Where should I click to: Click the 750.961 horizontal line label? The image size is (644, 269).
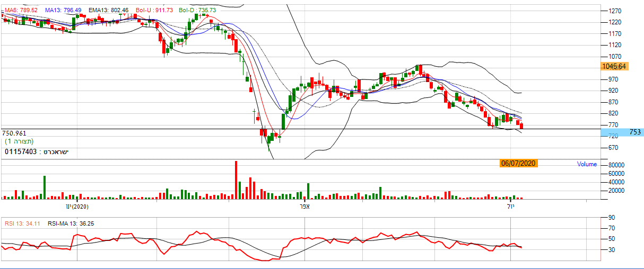tap(14, 133)
